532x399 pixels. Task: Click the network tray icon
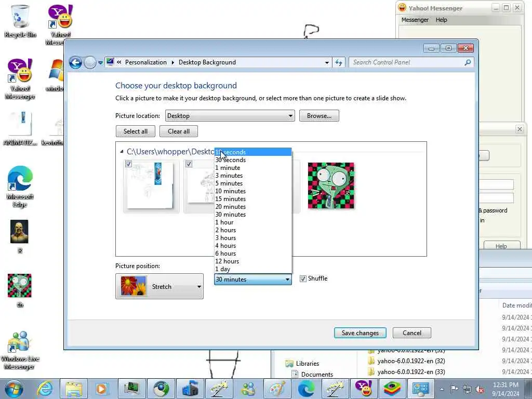467,389
